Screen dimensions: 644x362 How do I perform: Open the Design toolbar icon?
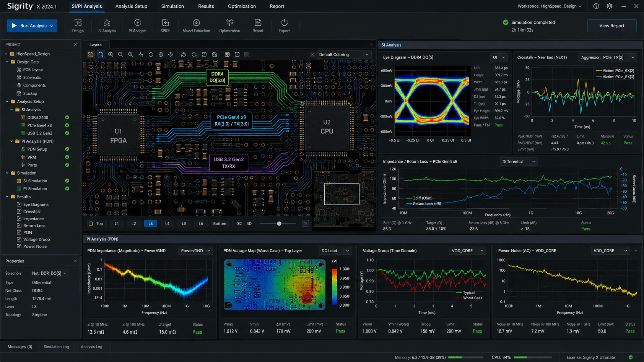point(78,26)
